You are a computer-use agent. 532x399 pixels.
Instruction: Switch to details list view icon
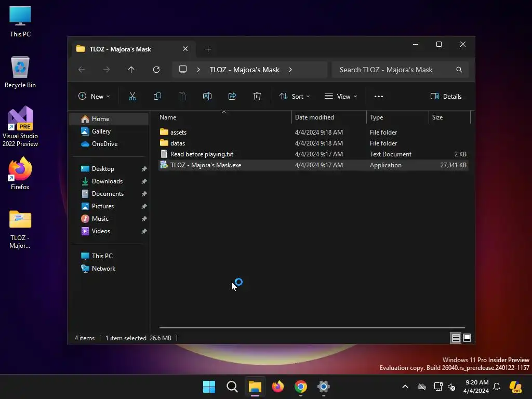coord(456,338)
